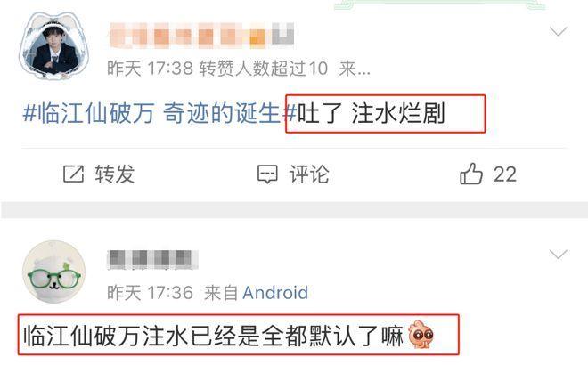
Task: Click the emoji in second post
Action: (x=421, y=335)
